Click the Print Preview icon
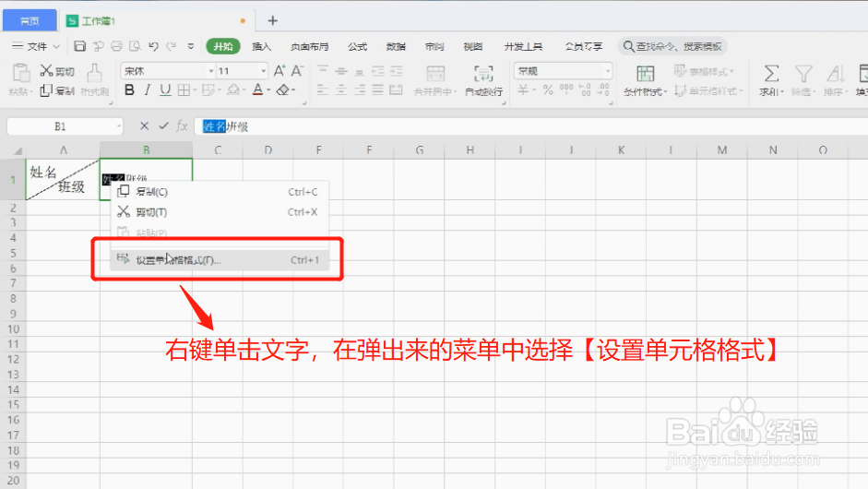The image size is (868, 489). pos(135,46)
